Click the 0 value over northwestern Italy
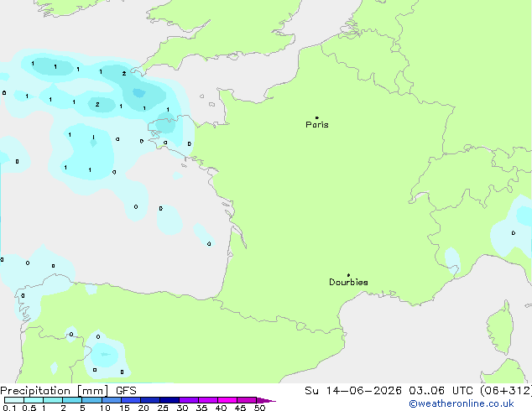 point(514,233)
